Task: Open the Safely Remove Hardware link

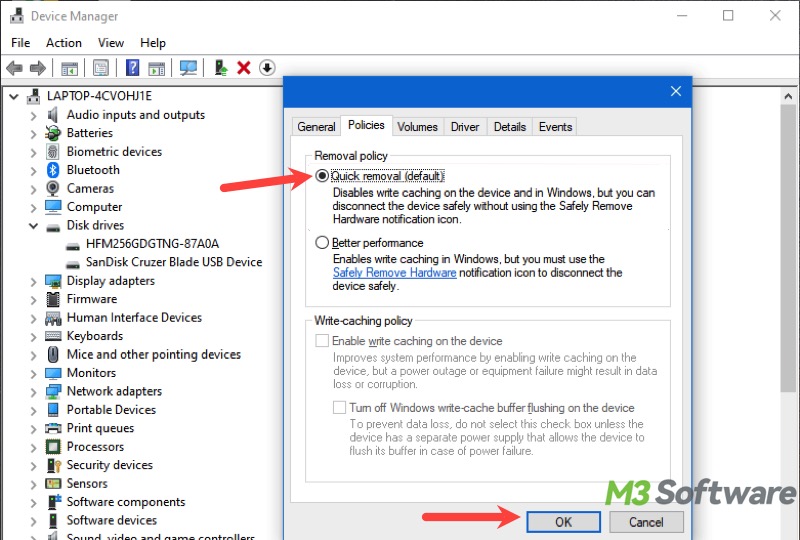Action: point(394,273)
